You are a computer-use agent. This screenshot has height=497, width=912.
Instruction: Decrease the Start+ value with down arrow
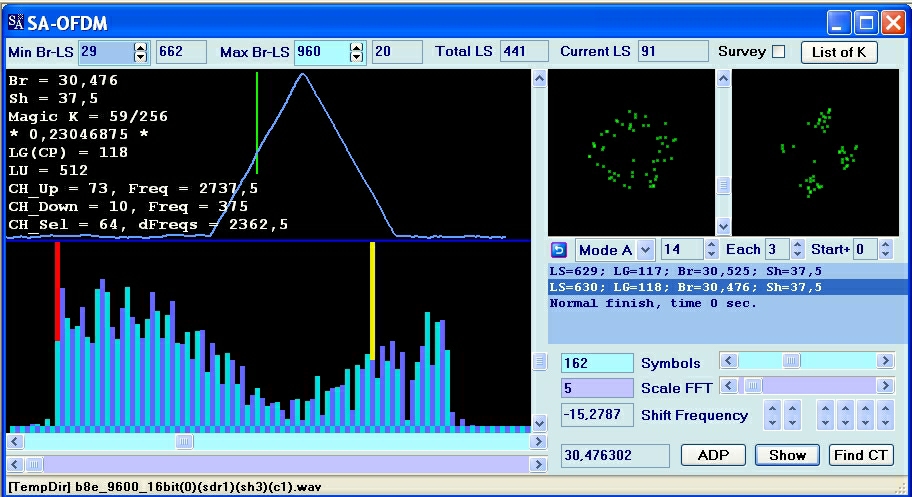coord(885,255)
